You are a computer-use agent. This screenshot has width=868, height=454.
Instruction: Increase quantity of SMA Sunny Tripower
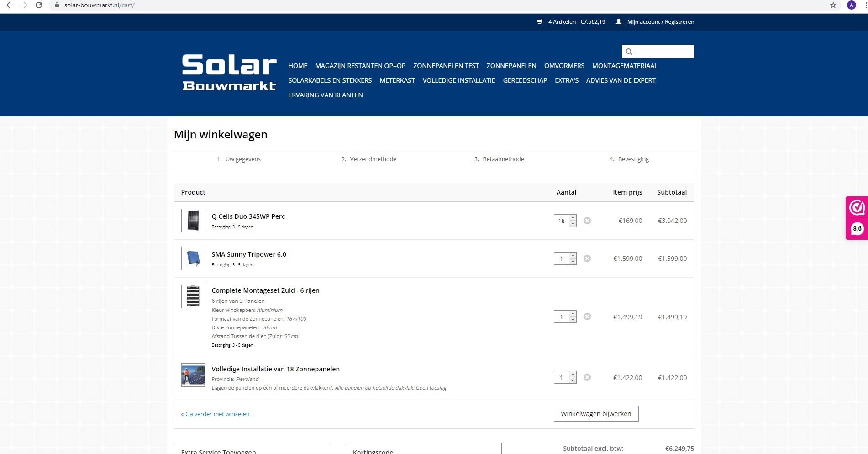[x=573, y=256]
